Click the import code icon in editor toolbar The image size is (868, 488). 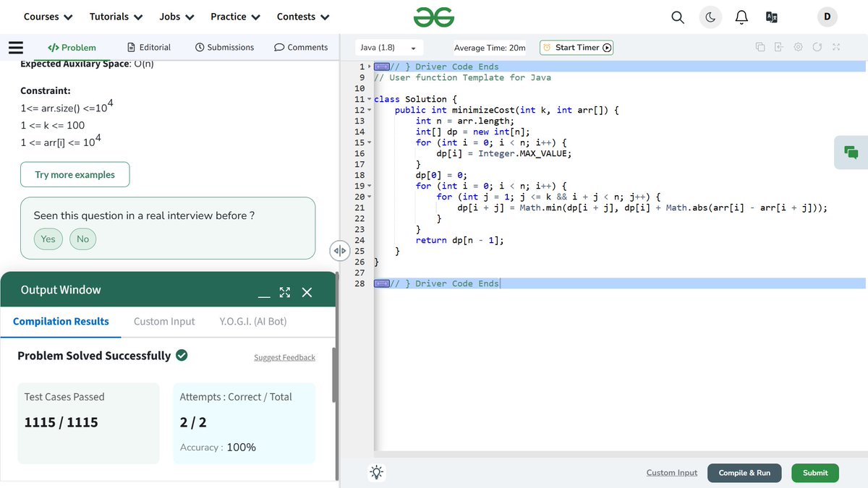pos(779,47)
